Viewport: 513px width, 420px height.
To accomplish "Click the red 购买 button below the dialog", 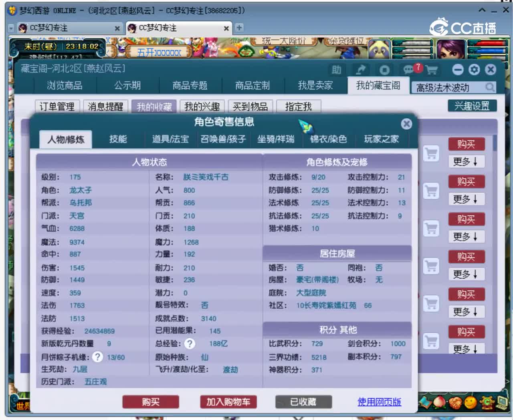I will [x=151, y=402].
